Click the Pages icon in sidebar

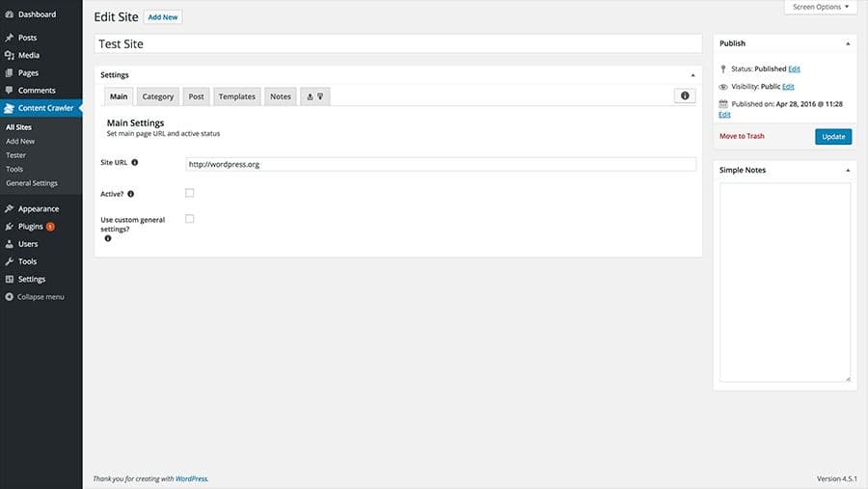pyautogui.click(x=9, y=73)
